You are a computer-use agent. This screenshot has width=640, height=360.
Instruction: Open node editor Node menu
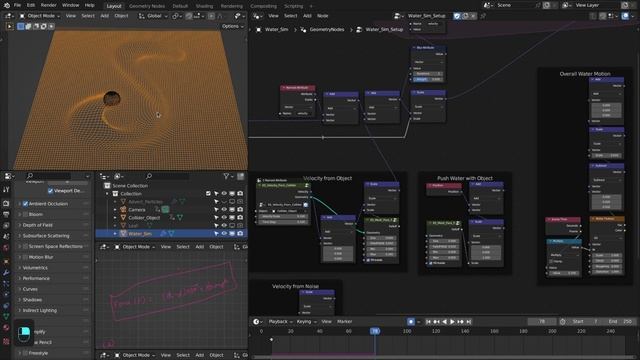click(322, 16)
